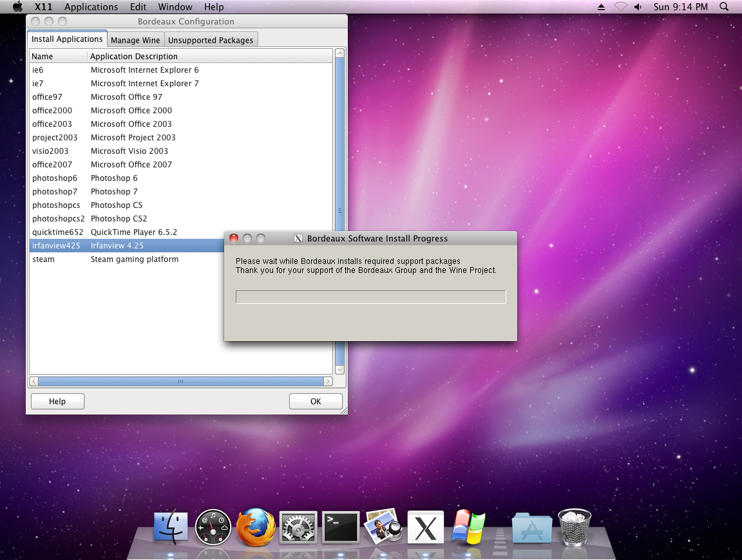
Task: Open System Preferences gear icon
Action: (x=298, y=527)
